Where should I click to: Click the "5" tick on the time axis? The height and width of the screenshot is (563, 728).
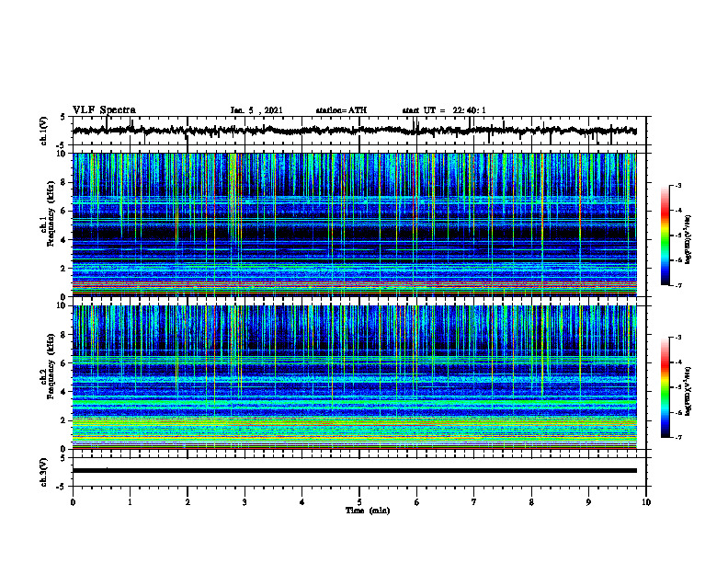click(359, 502)
